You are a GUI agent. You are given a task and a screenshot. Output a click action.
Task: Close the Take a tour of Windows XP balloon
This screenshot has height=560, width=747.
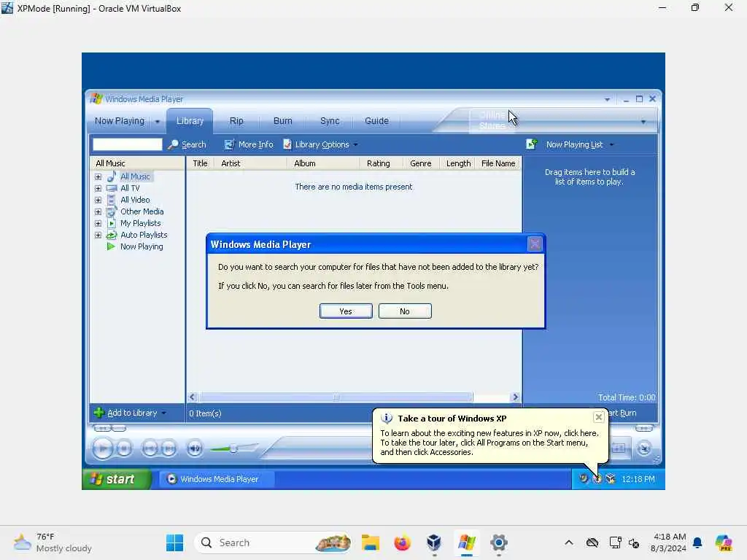click(598, 418)
